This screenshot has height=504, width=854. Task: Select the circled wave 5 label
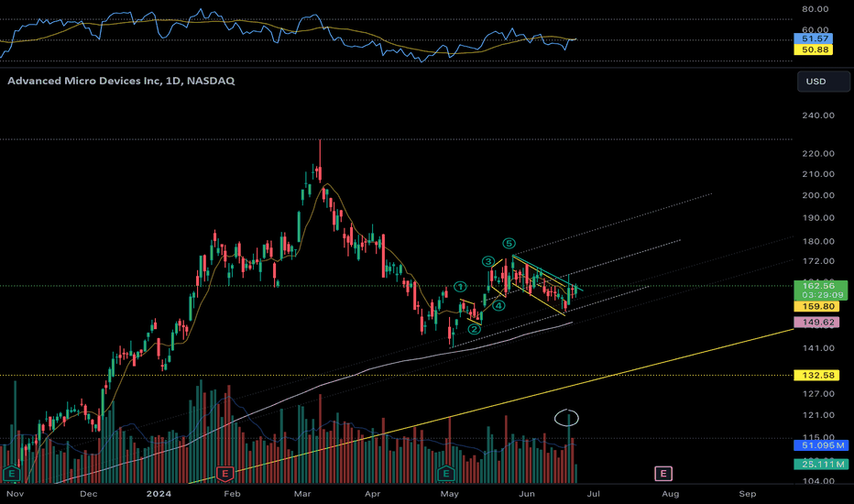tap(509, 243)
